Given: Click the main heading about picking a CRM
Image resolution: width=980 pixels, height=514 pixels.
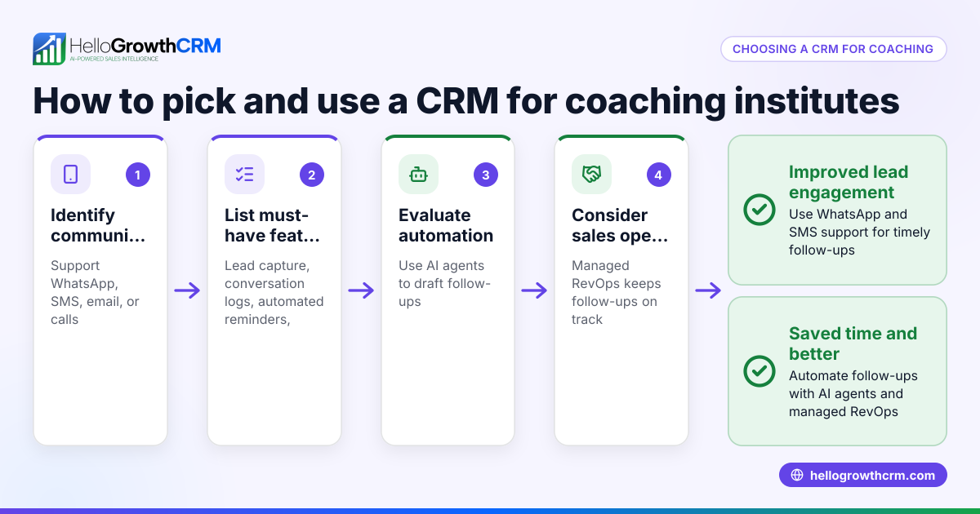Looking at the screenshot, I should [466, 100].
